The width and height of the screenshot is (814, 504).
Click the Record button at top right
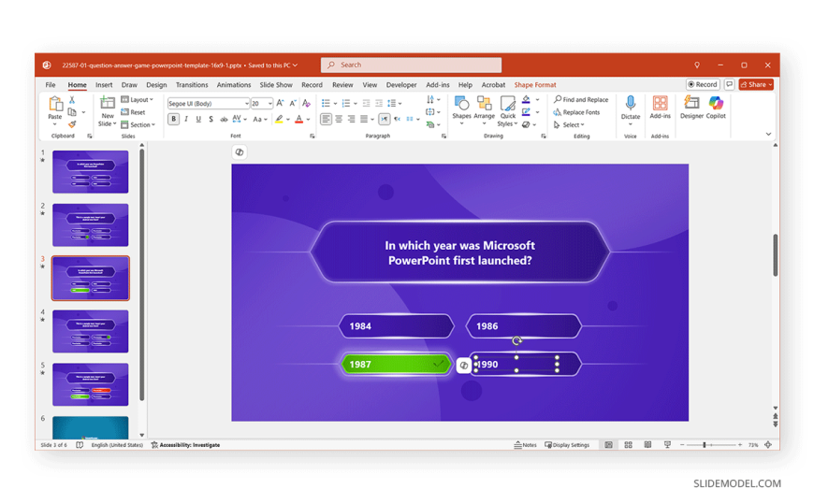703,84
